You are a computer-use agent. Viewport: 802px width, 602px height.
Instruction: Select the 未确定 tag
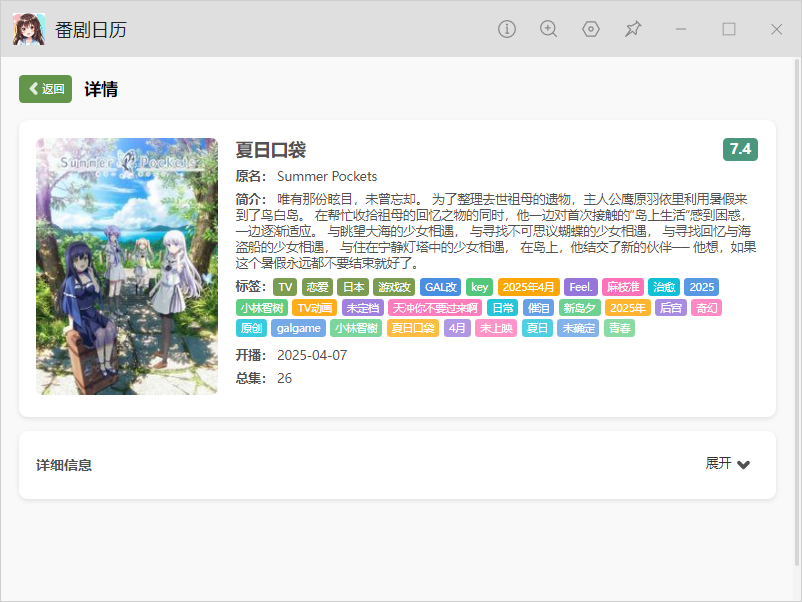pos(578,328)
